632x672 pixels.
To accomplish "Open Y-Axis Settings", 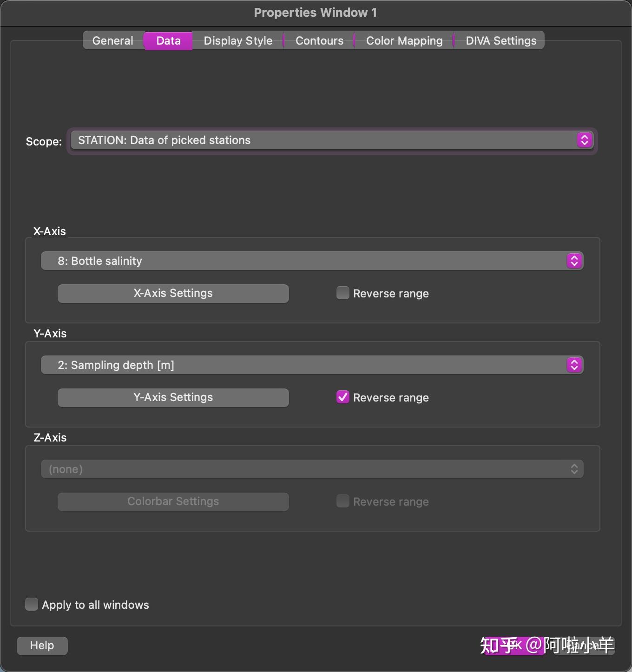I will click(173, 398).
